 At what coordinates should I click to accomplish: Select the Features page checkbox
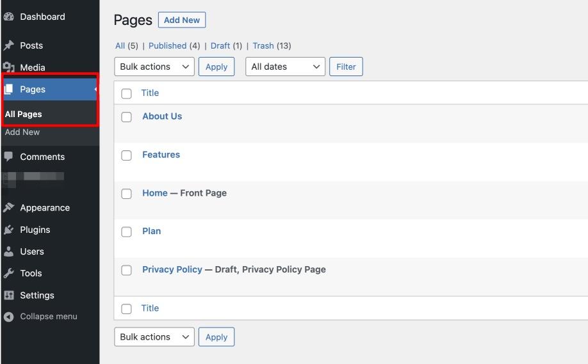[126, 155]
